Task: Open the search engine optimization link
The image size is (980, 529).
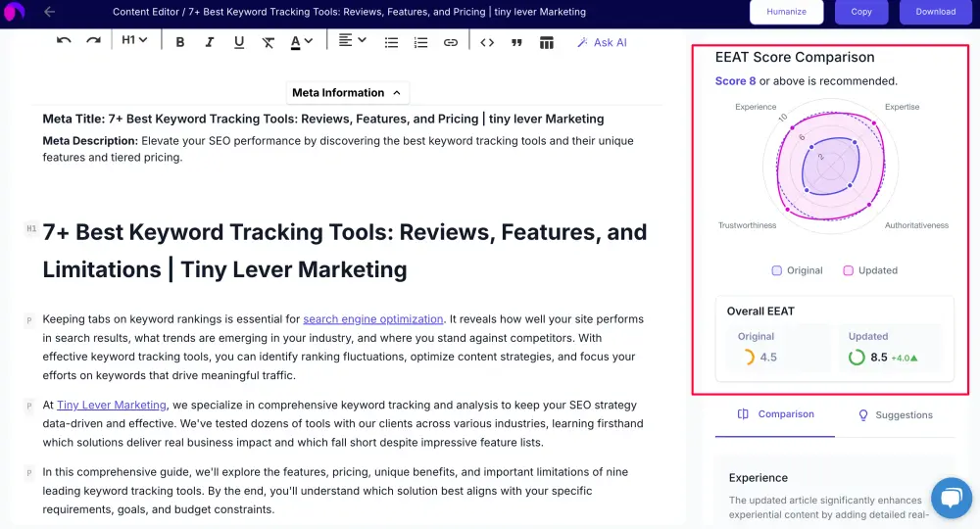Action: [x=372, y=319]
